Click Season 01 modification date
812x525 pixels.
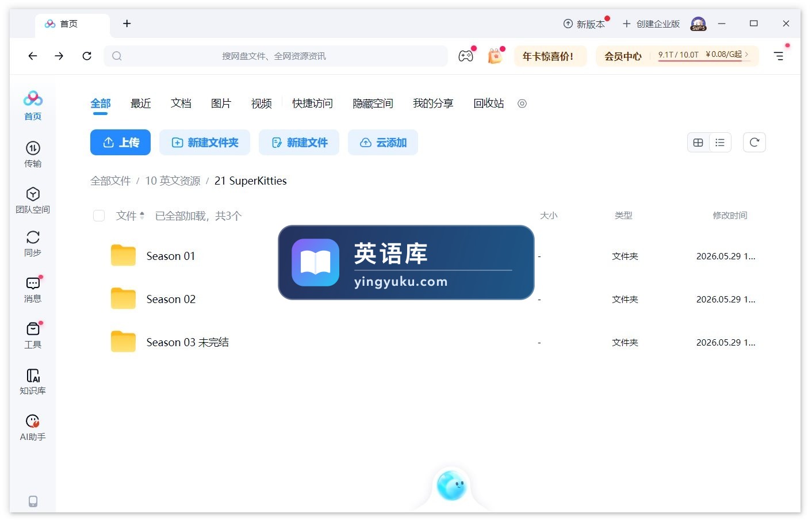point(726,256)
